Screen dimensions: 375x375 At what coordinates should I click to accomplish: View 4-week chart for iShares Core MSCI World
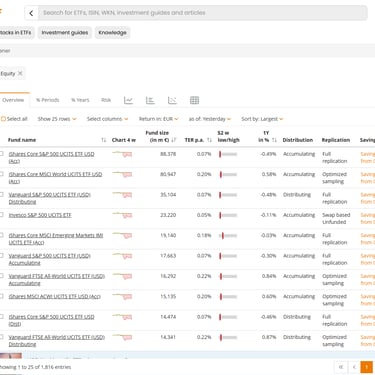tap(122, 174)
